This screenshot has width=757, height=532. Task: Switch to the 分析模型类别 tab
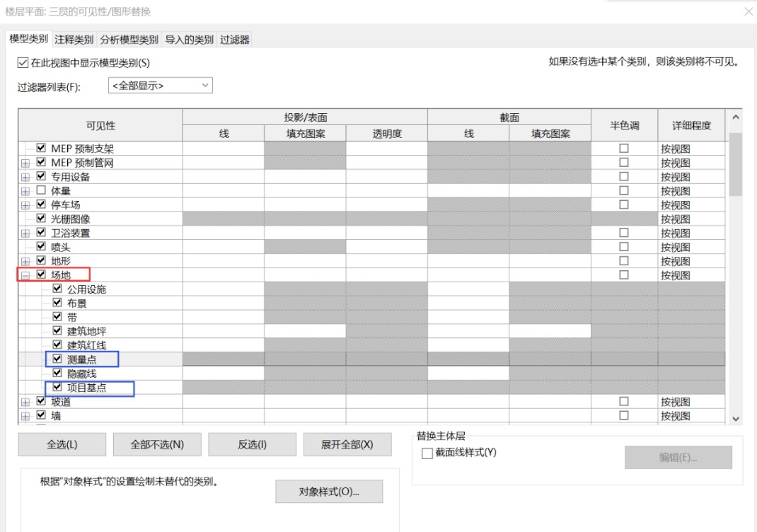tap(129, 40)
